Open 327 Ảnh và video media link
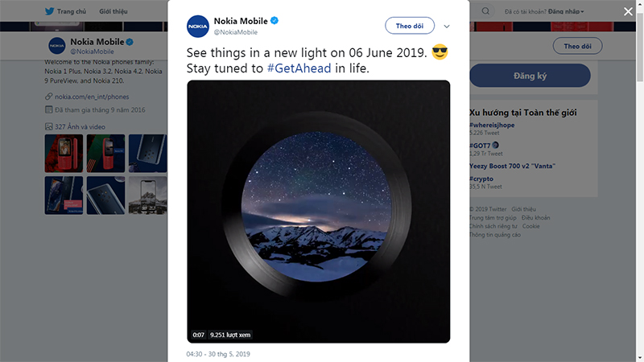This screenshot has width=644, height=362. pyautogui.click(x=79, y=126)
